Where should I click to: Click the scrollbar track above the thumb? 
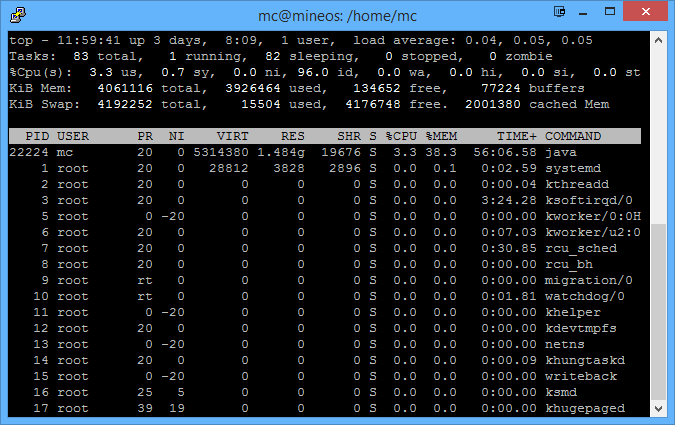point(657,130)
